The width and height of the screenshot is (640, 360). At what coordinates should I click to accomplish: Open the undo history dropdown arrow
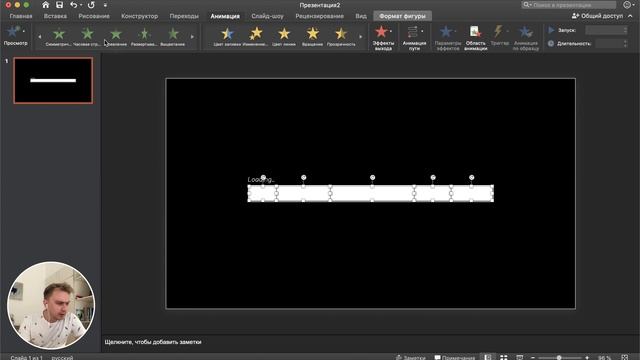81,5
